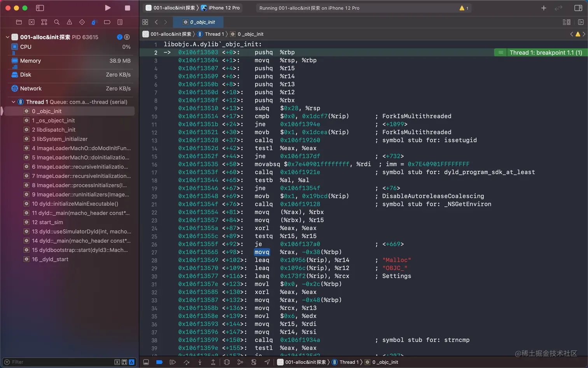Open the Source Control navigator
588x368 pixels.
tap(31, 22)
